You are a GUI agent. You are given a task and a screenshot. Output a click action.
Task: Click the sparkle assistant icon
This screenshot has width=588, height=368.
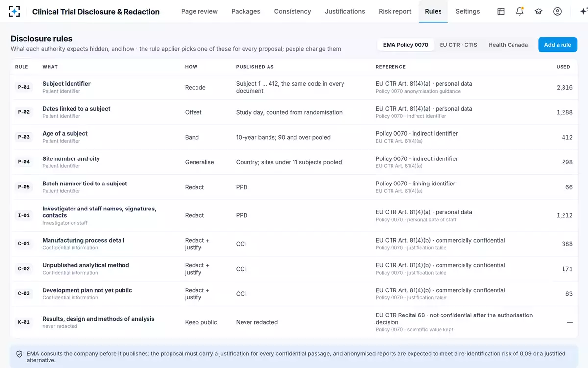click(x=583, y=11)
